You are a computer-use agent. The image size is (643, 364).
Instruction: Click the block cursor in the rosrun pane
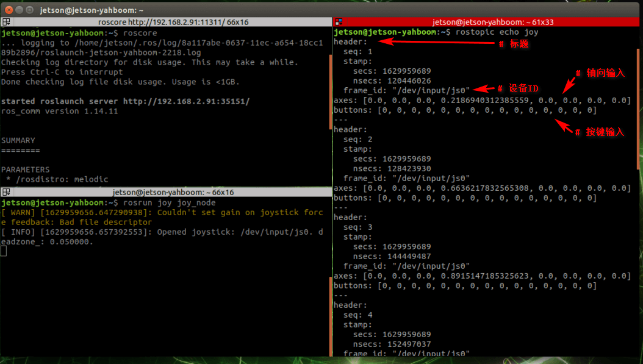coord(4,251)
